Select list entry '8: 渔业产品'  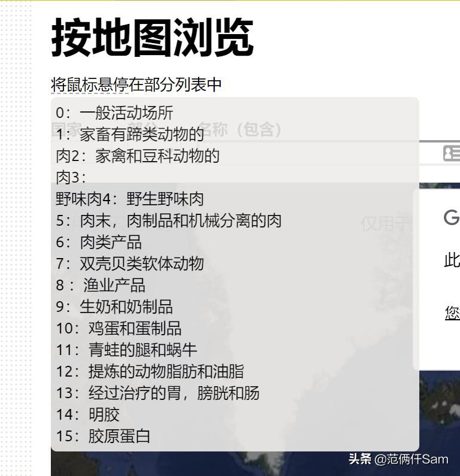[x=100, y=286]
